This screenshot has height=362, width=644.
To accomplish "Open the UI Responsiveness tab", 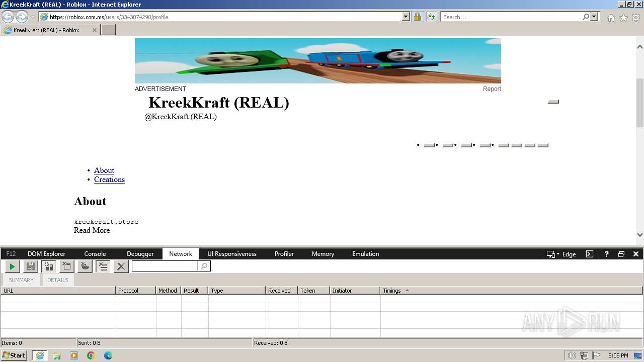I will coord(232,254).
